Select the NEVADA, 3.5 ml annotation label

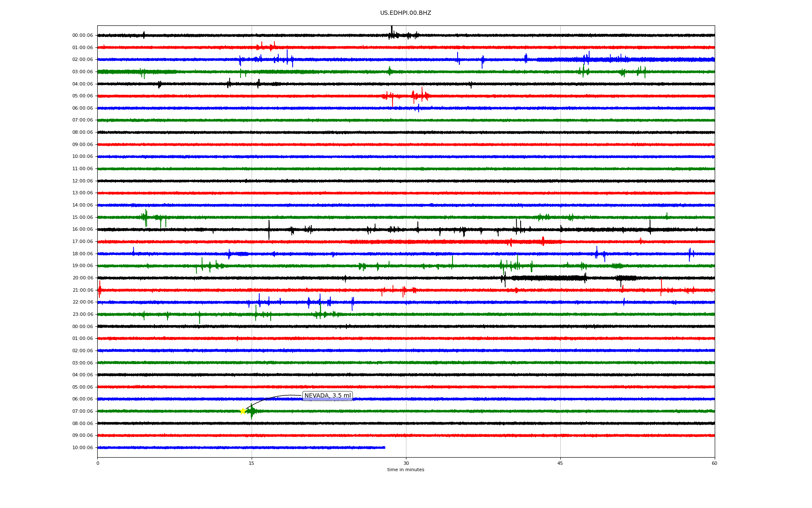click(327, 396)
